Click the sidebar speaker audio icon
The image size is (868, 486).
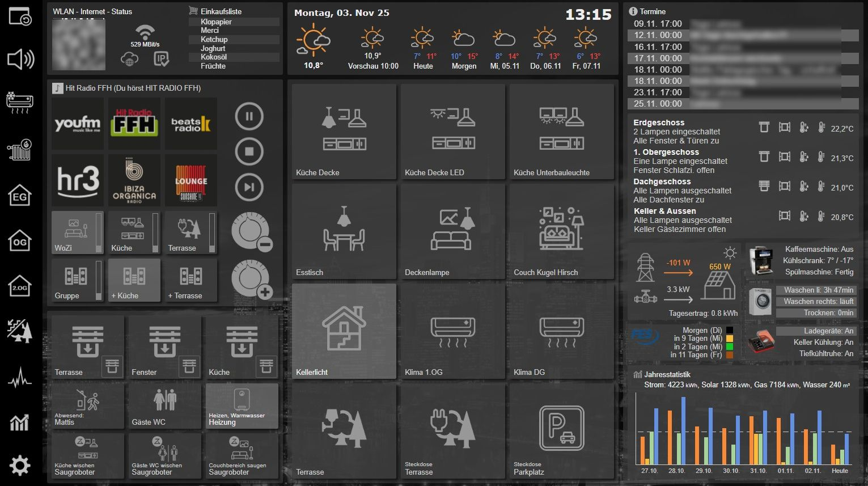tap(20, 59)
